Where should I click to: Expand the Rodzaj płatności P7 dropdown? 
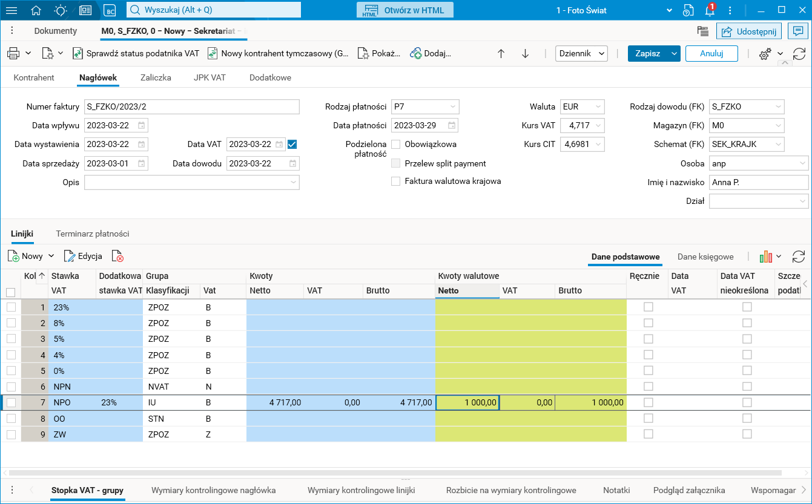tap(452, 107)
